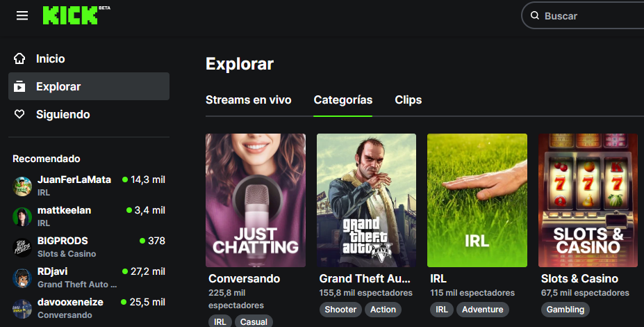Viewport: 644px width, 327px height.
Task: Click the Grand Theft Au... category title
Action: (x=365, y=278)
